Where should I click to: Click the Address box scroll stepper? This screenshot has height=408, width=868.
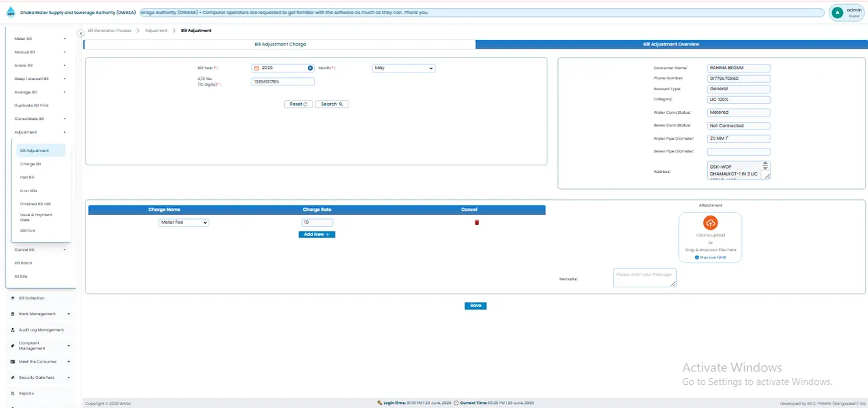coord(766,165)
